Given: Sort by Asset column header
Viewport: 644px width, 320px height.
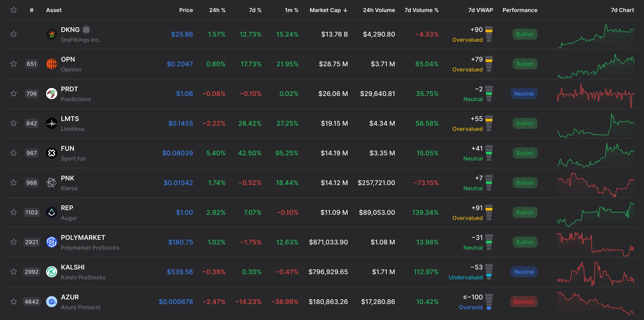Looking at the screenshot, I should 54,10.
